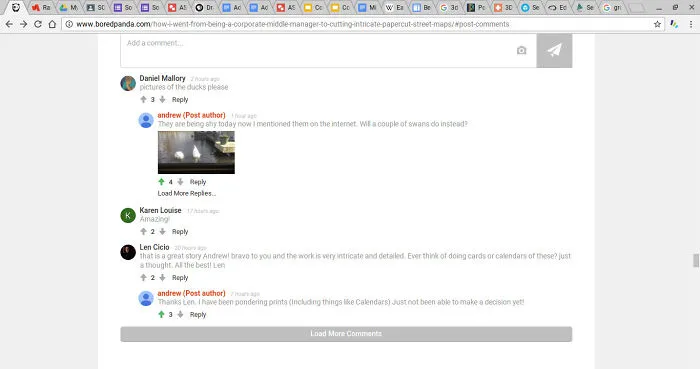Downvote andrew's swans reply
Screen dimensions: 700x369
click(x=180, y=182)
